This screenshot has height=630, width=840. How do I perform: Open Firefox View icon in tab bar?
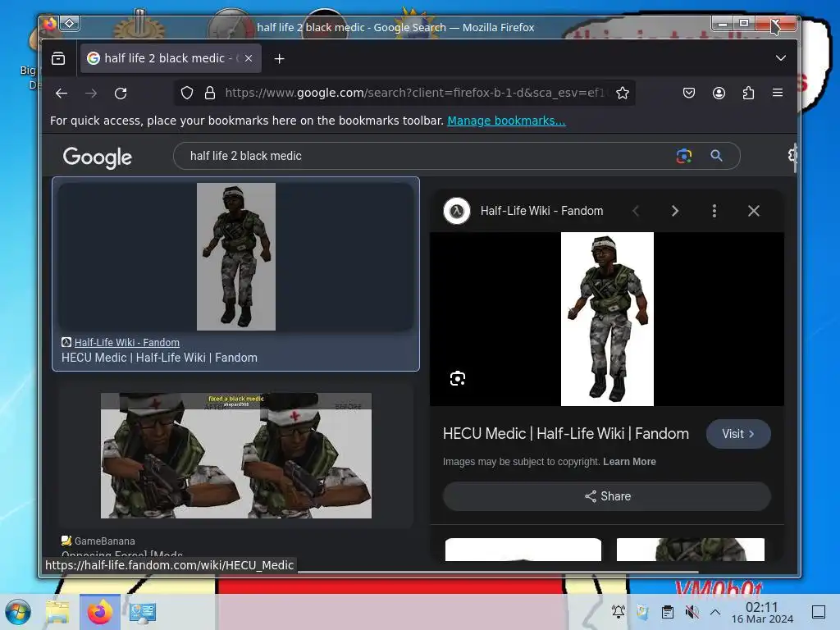pos(58,58)
